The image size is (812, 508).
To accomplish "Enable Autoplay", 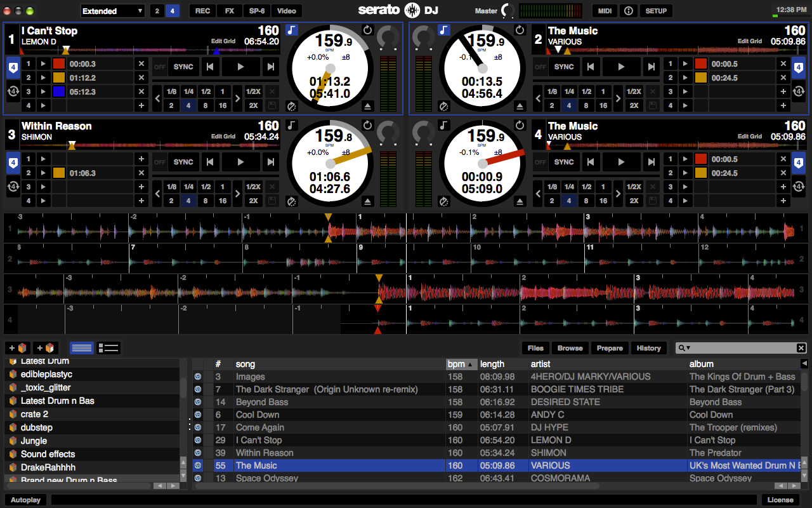I will pyautogui.click(x=26, y=500).
